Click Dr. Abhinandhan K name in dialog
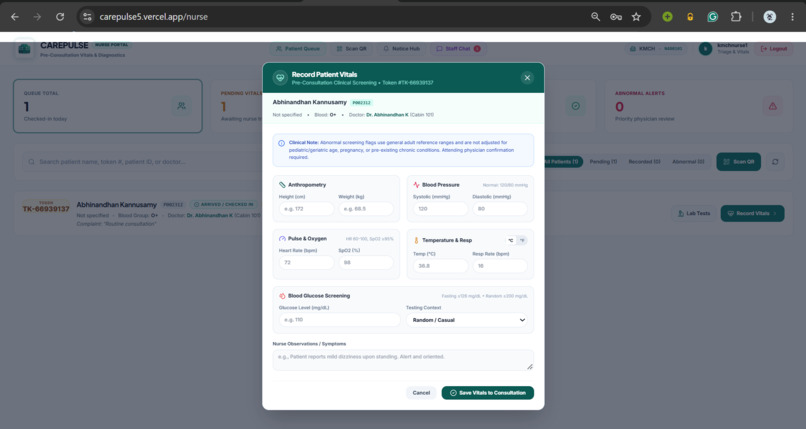806x429 pixels. click(387, 115)
